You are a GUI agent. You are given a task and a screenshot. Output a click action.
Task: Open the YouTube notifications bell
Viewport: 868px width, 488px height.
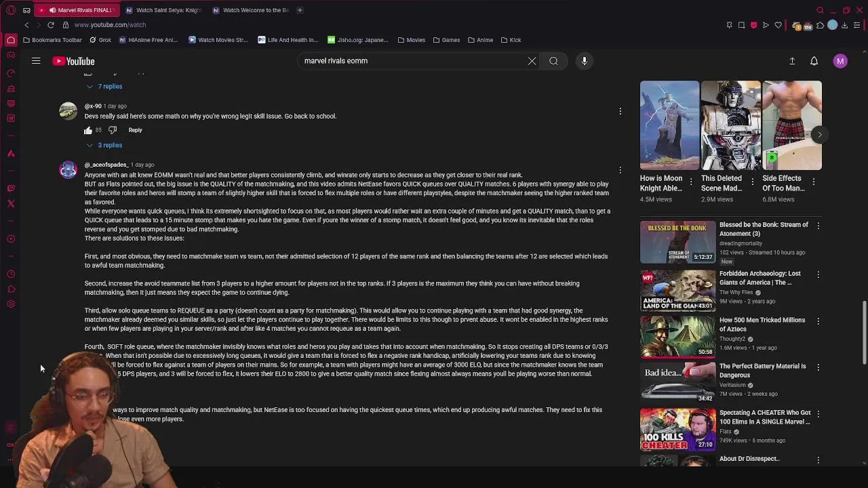pyautogui.click(x=814, y=61)
